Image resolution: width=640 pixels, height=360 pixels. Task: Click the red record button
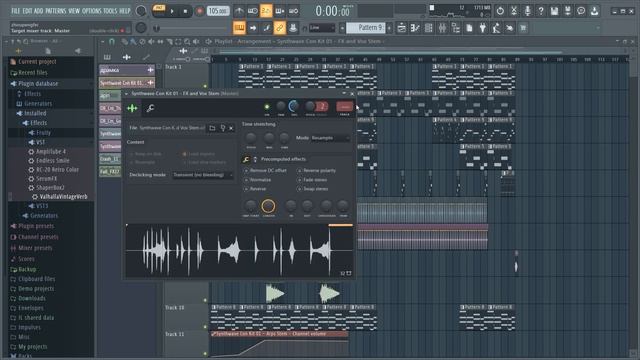click(x=199, y=11)
